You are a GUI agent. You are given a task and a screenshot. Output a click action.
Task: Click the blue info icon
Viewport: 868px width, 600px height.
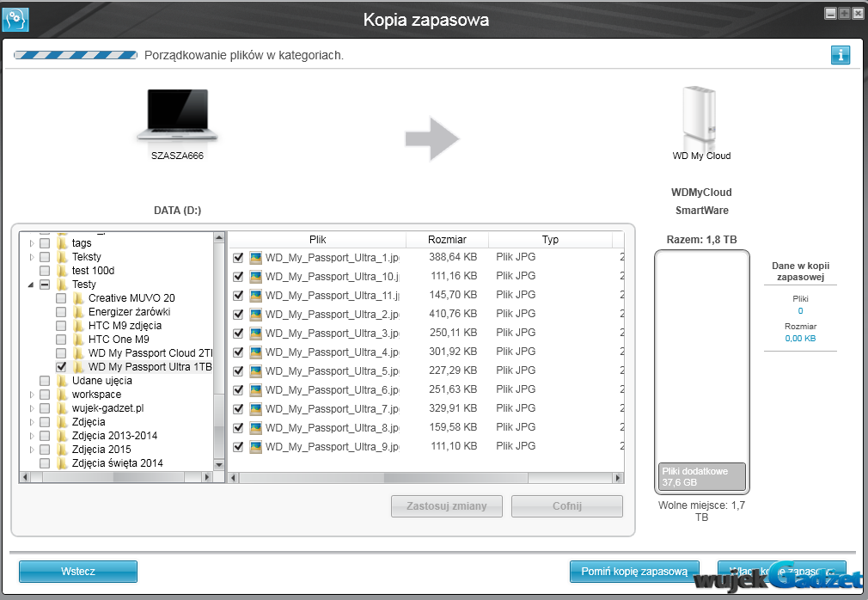pyautogui.click(x=840, y=56)
